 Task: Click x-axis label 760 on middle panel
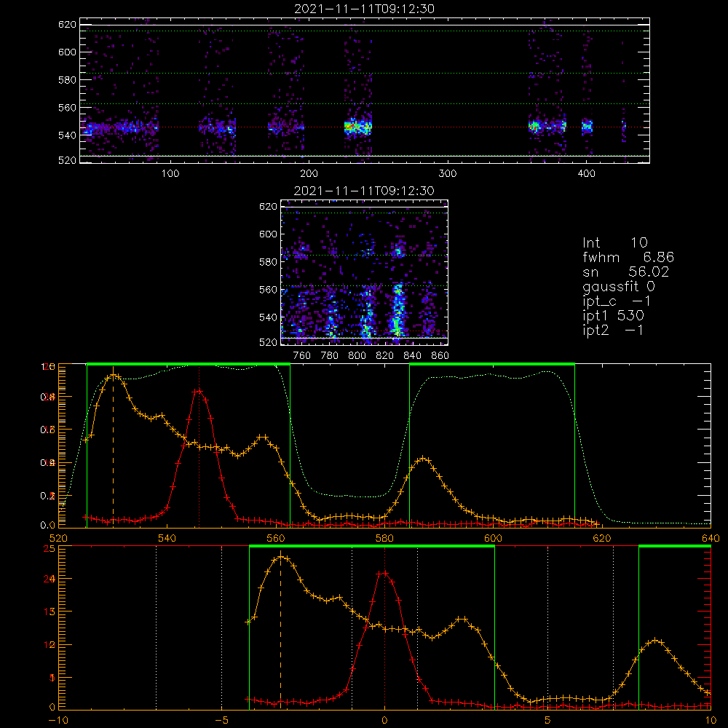[x=302, y=356]
